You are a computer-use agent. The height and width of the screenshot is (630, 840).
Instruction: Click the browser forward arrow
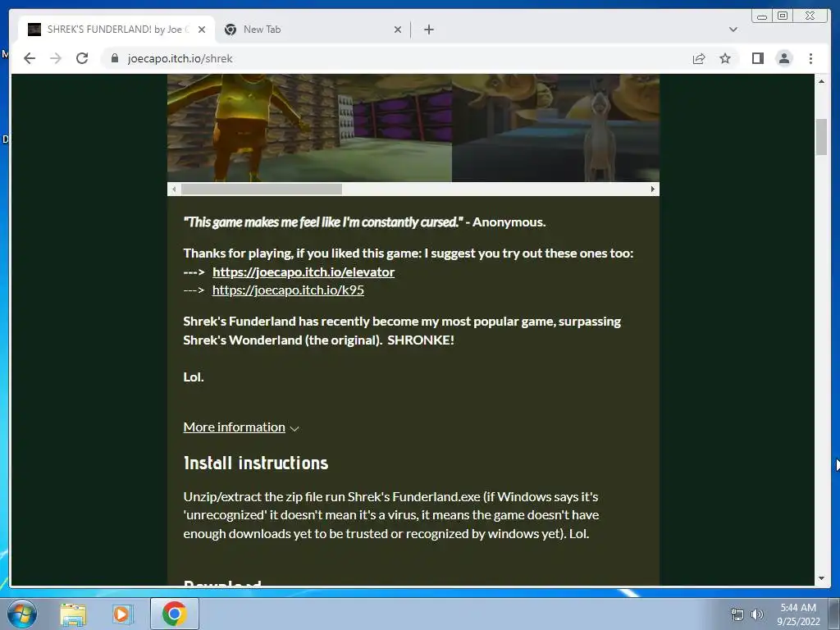56,58
